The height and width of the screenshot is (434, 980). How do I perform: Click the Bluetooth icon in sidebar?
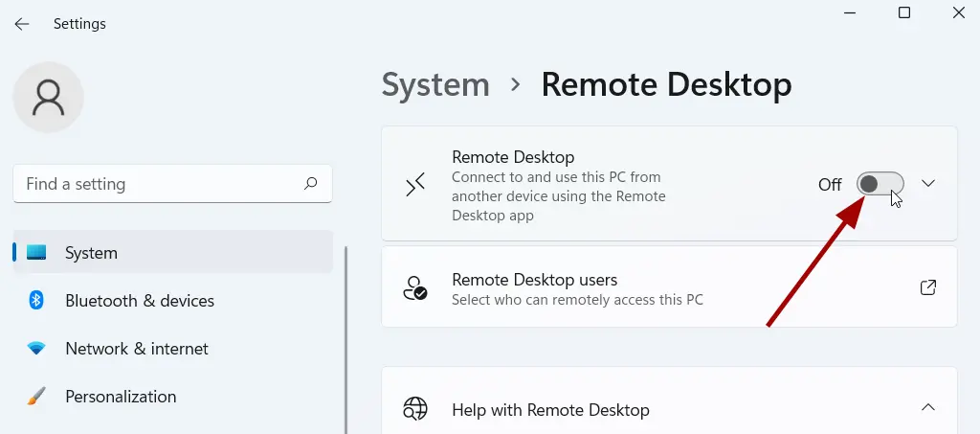[x=36, y=301]
